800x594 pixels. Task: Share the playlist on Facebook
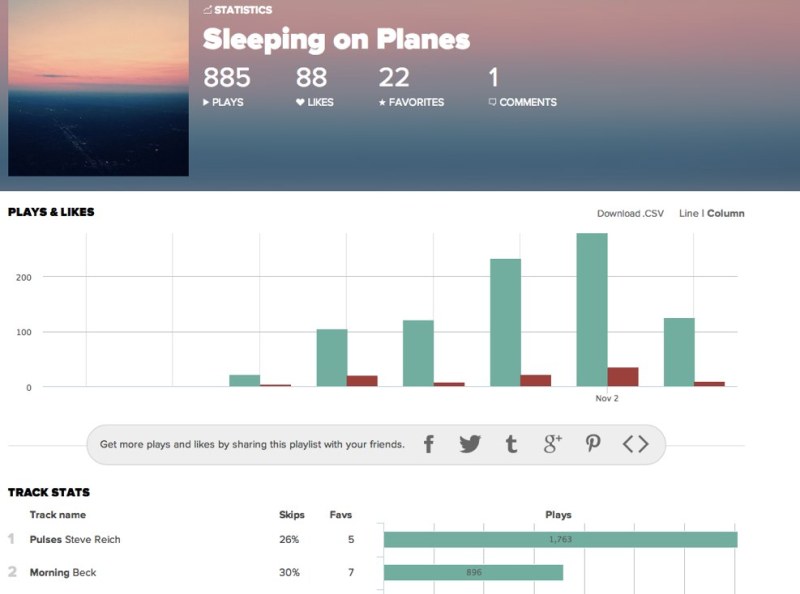tap(428, 442)
